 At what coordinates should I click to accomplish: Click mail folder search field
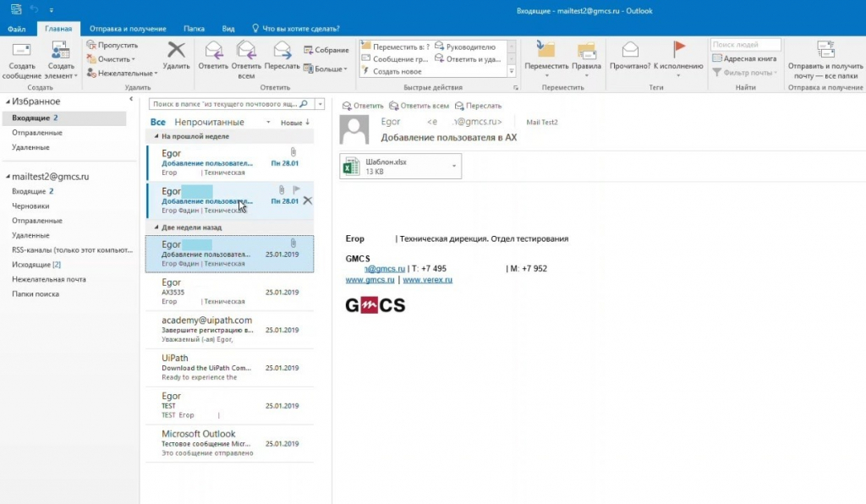pos(230,104)
